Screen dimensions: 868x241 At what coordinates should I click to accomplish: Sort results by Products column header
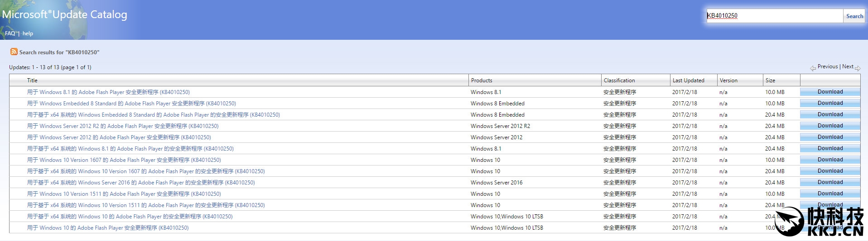[481, 80]
